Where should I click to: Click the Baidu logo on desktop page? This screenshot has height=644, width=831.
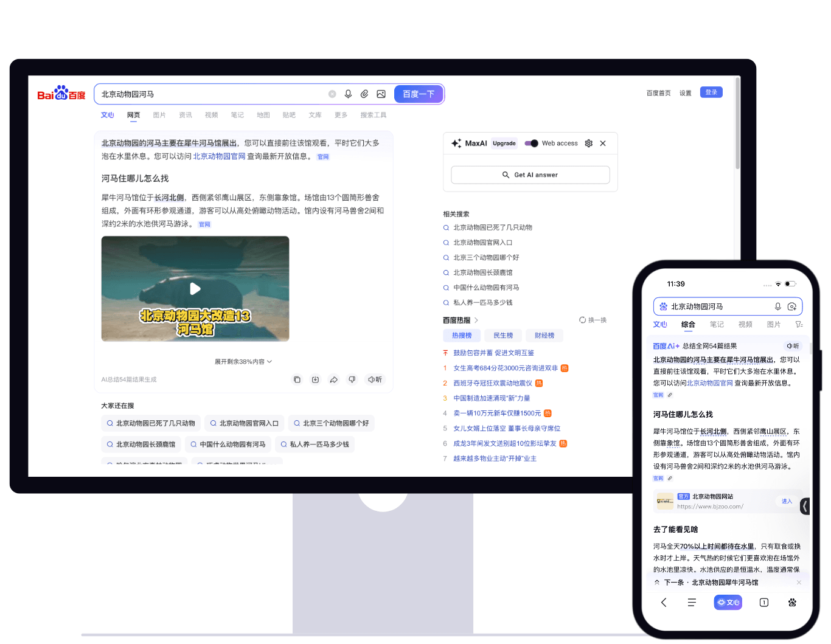click(x=61, y=93)
